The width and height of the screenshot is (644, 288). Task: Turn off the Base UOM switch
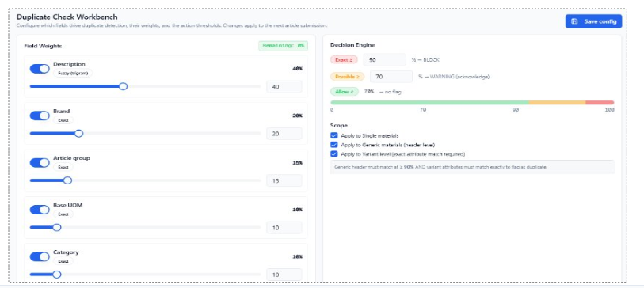point(40,210)
